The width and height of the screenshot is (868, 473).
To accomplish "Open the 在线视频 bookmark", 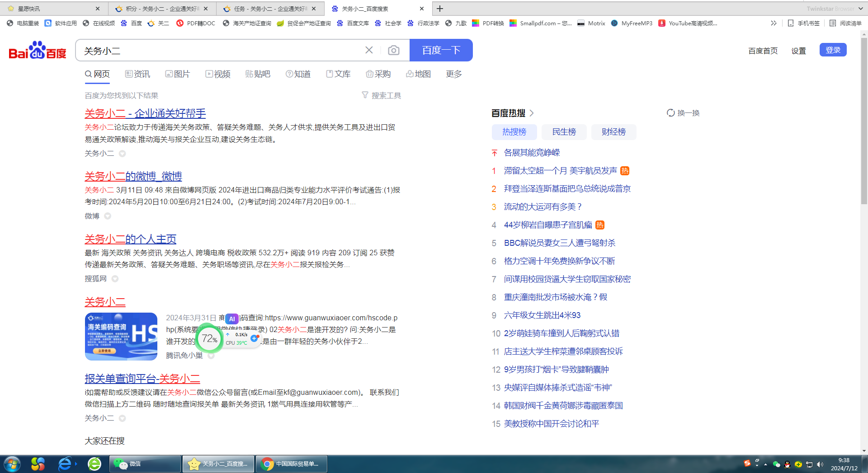I will (99, 23).
